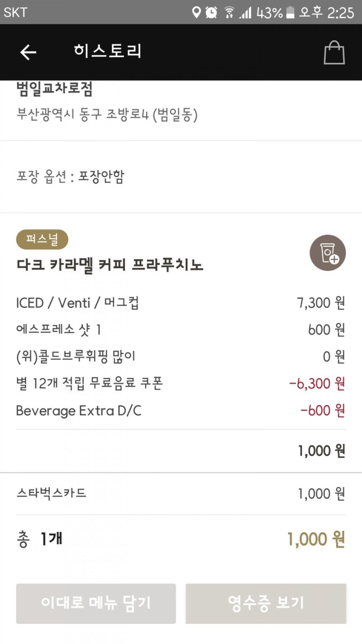The height and width of the screenshot is (644, 362).
Task: Tap the 퍼스널 badge label
Action: 42,240
